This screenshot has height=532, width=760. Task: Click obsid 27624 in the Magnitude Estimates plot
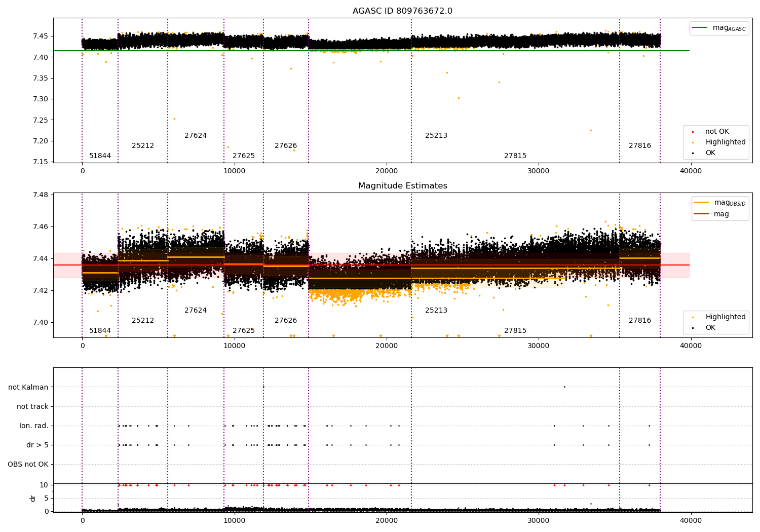pyautogui.click(x=196, y=311)
